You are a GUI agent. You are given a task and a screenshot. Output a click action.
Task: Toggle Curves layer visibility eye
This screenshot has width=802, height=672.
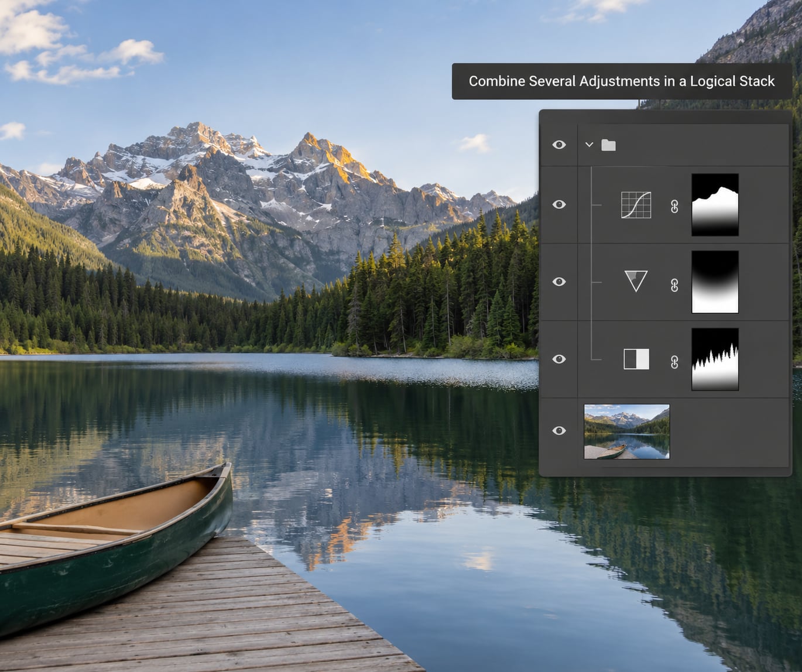(x=559, y=204)
